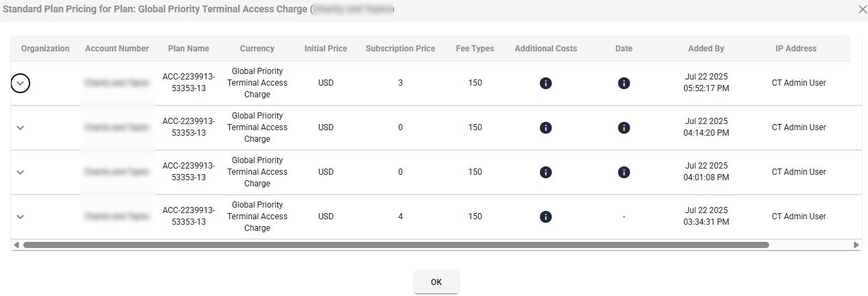The image size is (868, 296).
Task: Click the horizontal scrollbar thumb
Action: 396,245
